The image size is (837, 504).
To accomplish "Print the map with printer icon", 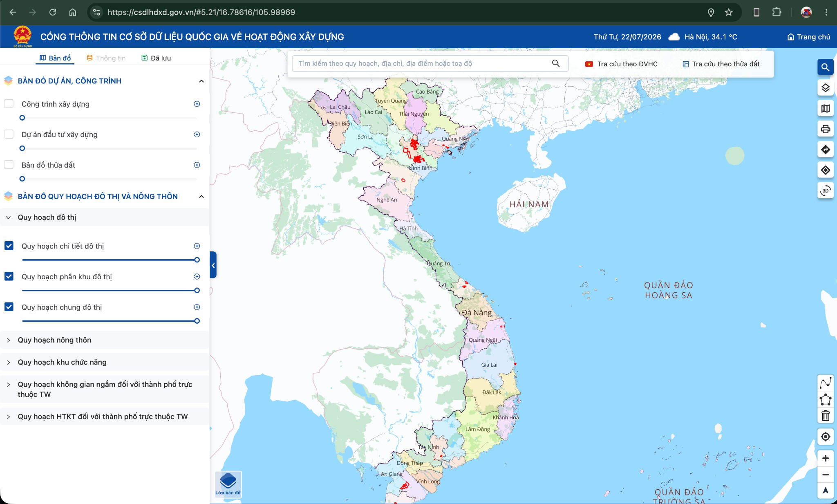I will pos(825,129).
